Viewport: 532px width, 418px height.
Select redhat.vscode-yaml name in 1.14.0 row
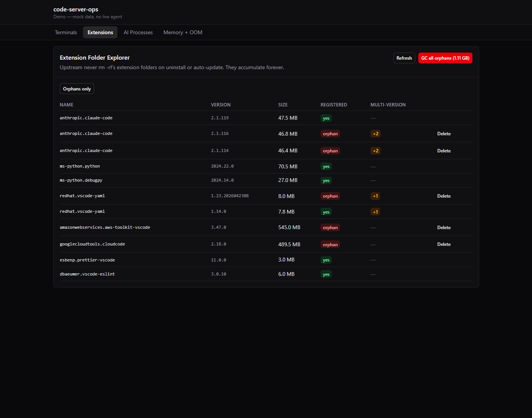point(82,211)
